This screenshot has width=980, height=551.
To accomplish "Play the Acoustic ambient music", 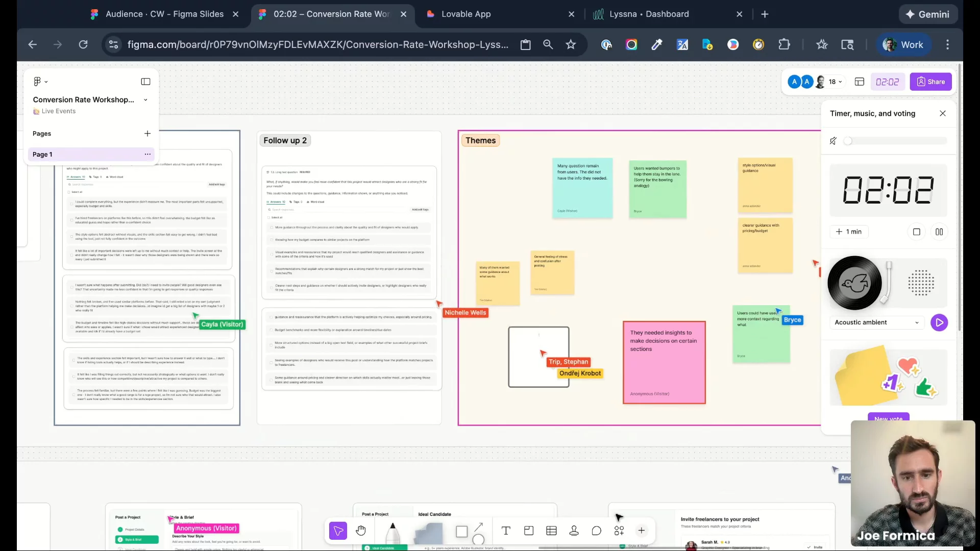I will coord(939,322).
